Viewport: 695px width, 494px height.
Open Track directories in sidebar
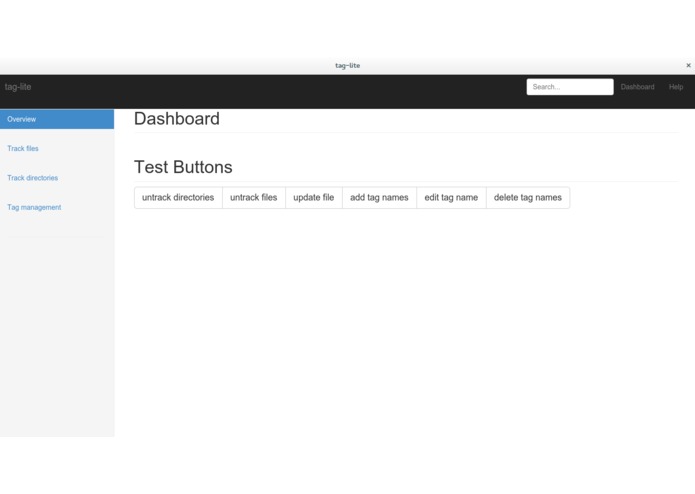coord(32,178)
